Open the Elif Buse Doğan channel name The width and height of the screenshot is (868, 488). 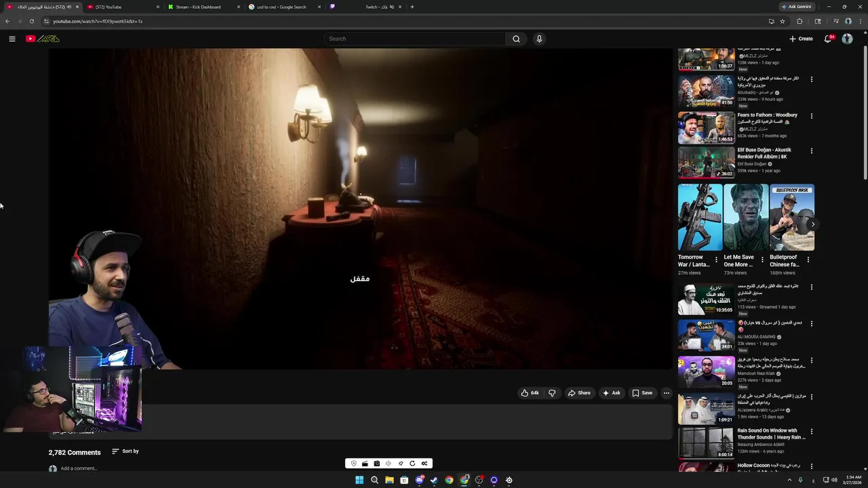click(752, 164)
